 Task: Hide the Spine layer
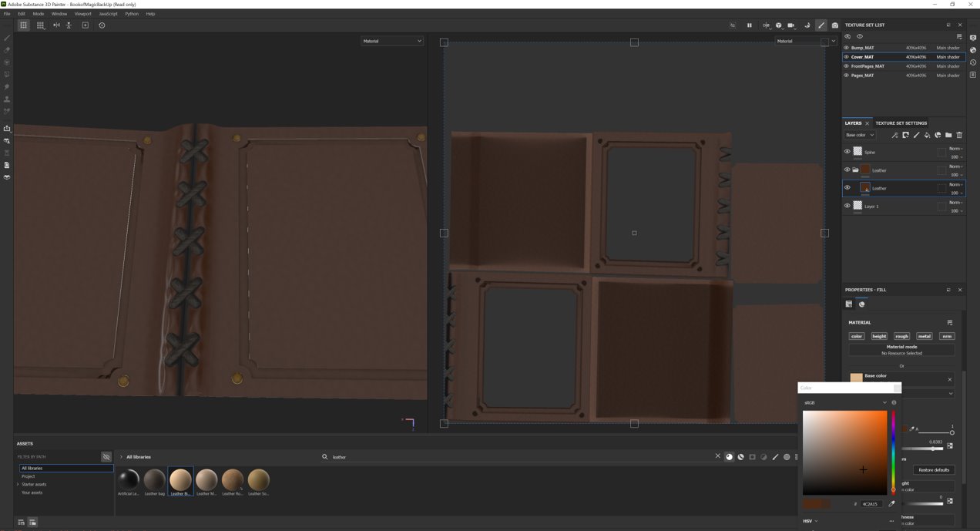tap(847, 152)
